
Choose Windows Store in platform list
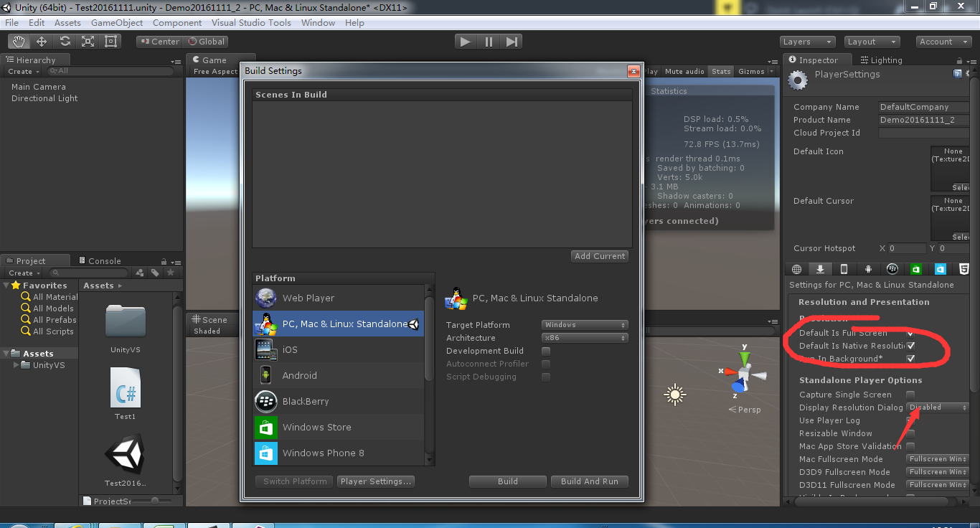(x=339, y=427)
